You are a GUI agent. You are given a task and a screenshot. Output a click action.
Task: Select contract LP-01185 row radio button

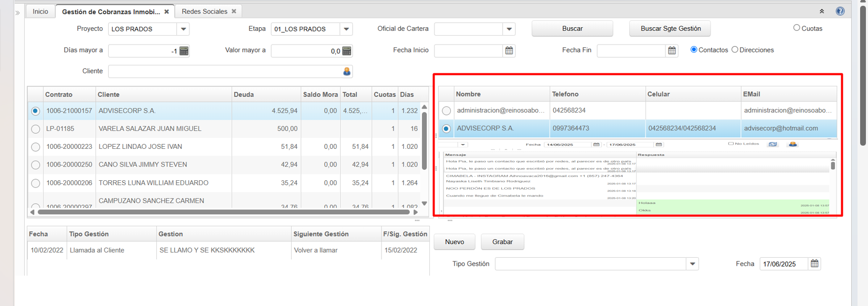(36, 129)
